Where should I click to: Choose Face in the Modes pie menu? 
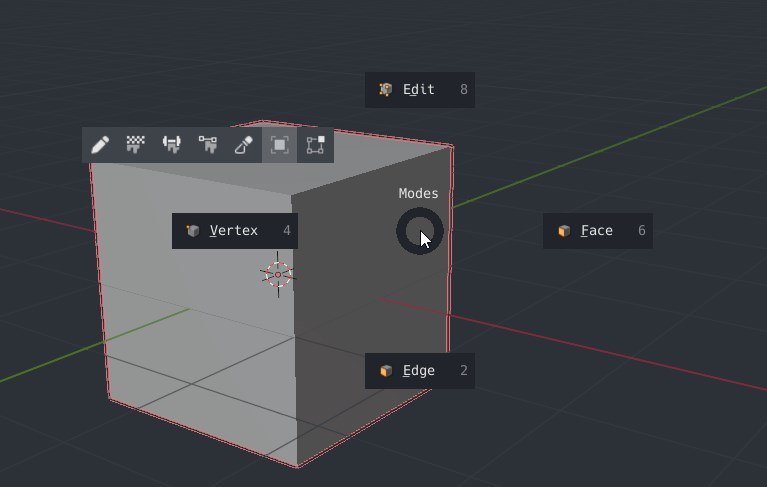598,231
